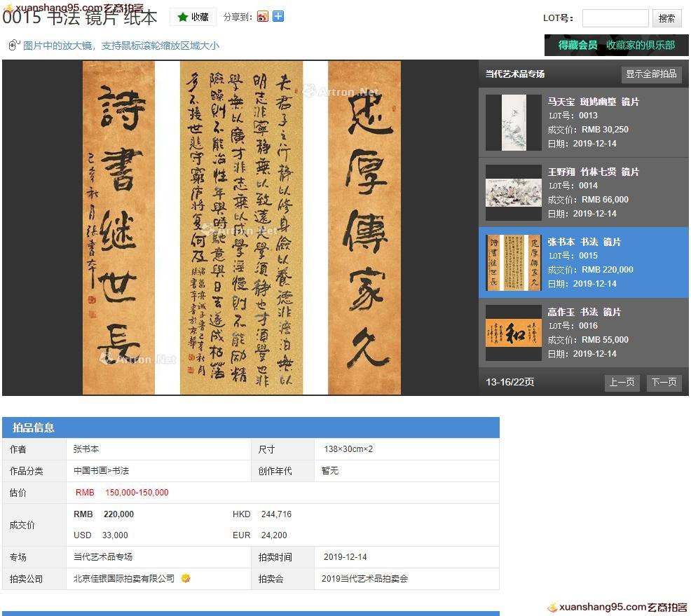
Task: Click the 成交价 RMB 66,000 text
Action: [x=588, y=200]
